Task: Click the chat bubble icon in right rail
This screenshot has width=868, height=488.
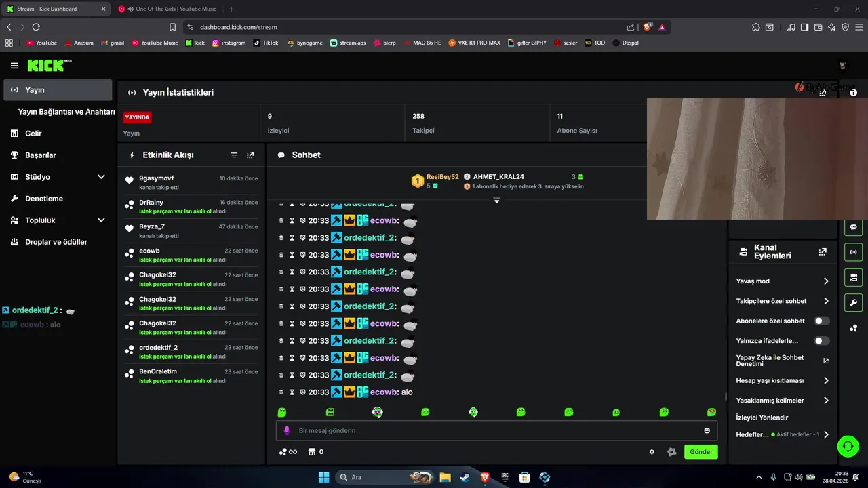Action: (x=853, y=227)
